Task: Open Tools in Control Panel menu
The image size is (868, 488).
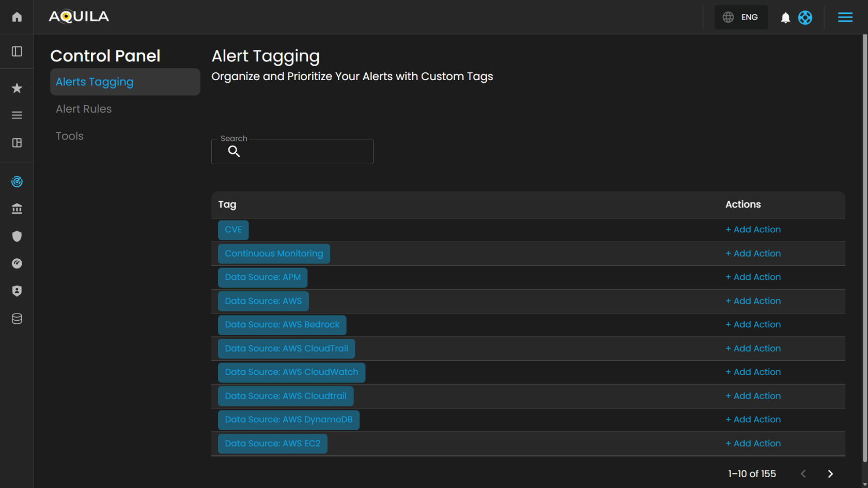Action: coord(70,136)
